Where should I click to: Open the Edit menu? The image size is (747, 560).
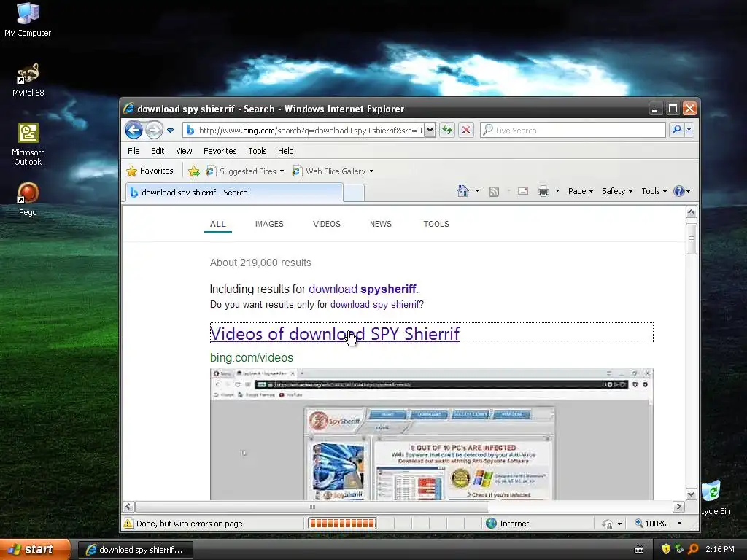tap(158, 151)
